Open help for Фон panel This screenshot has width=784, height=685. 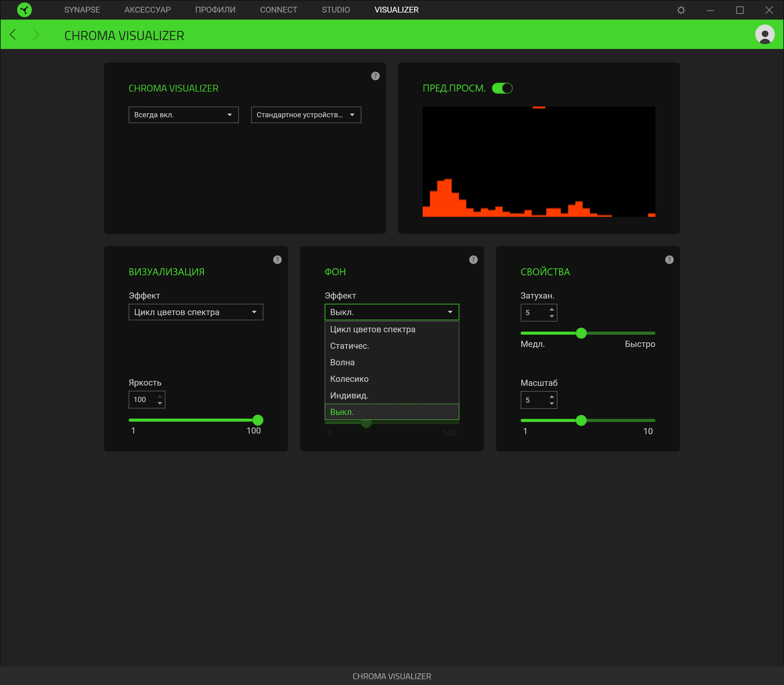473,260
